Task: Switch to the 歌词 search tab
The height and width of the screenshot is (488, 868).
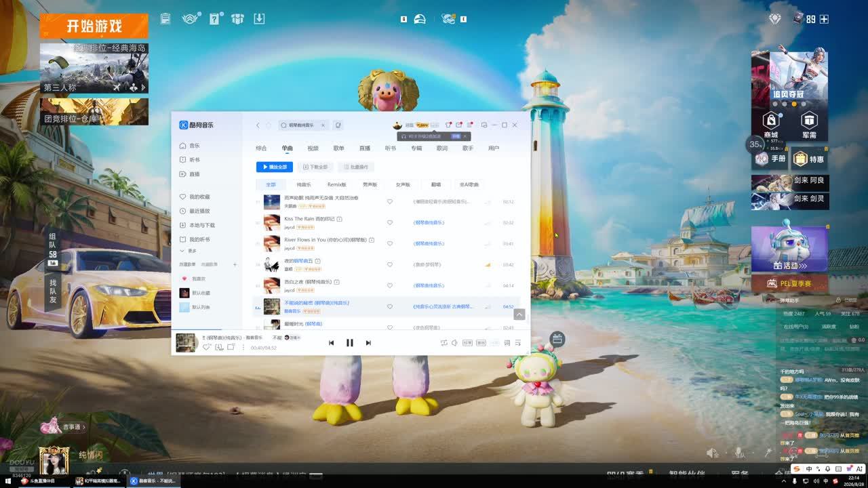Action: (441, 148)
